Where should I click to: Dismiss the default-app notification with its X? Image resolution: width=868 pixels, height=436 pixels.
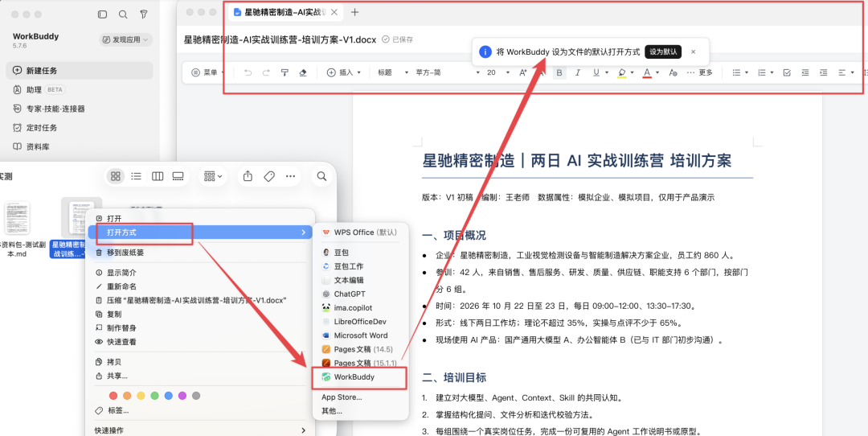click(x=693, y=51)
